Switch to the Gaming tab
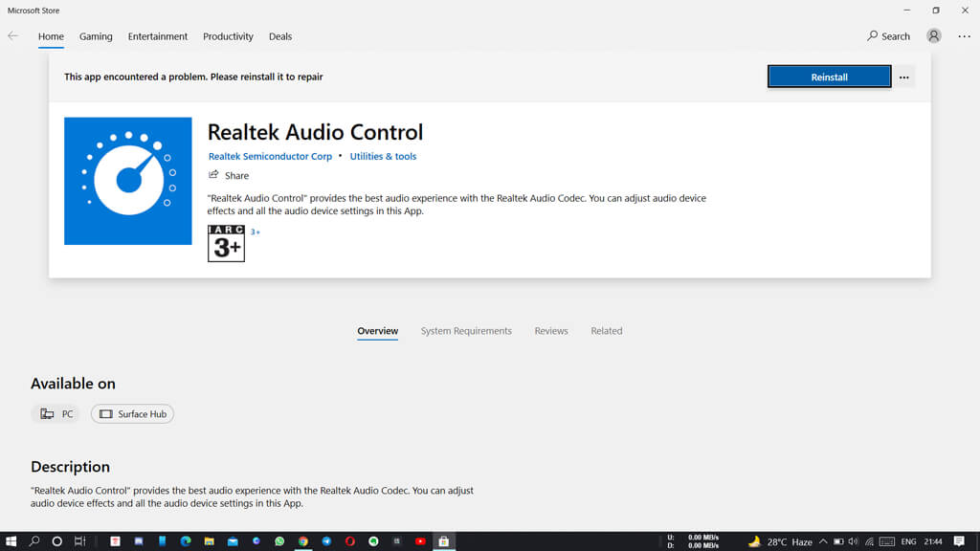Image resolution: width=980 pixels, height=551 pixels. [96, 36]
